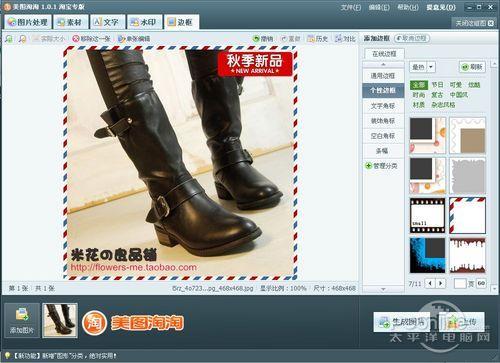Select the 中国风 Chinese style filter tag
Viewport: 500px width, 363px height.
(459, 95)
